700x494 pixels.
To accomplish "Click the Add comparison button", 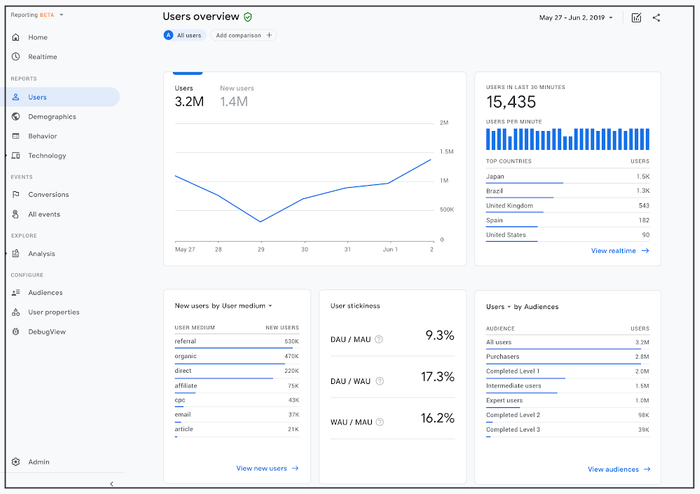I will 245,35.
